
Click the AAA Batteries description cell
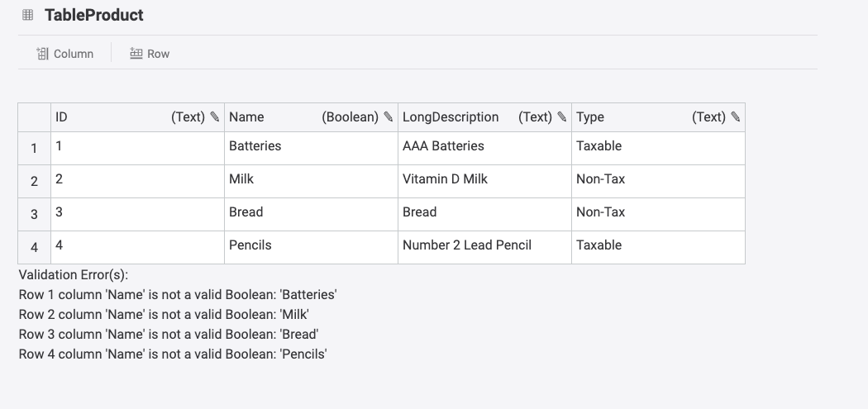point(484,147)
